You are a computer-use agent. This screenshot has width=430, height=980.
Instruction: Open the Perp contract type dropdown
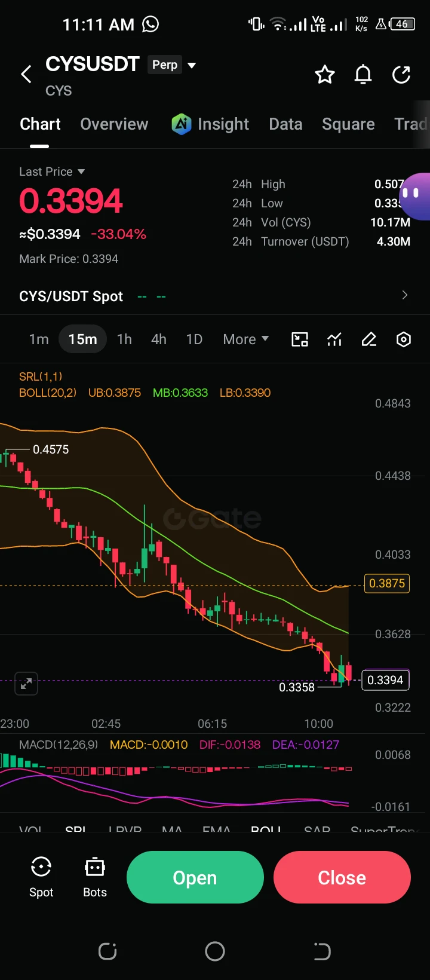[172, 65]
